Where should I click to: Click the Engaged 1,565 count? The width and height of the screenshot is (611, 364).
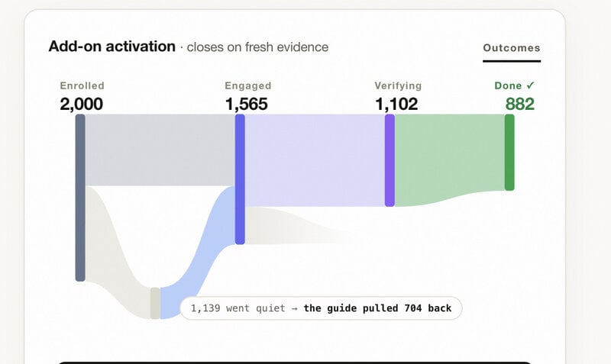coord(246,104)
